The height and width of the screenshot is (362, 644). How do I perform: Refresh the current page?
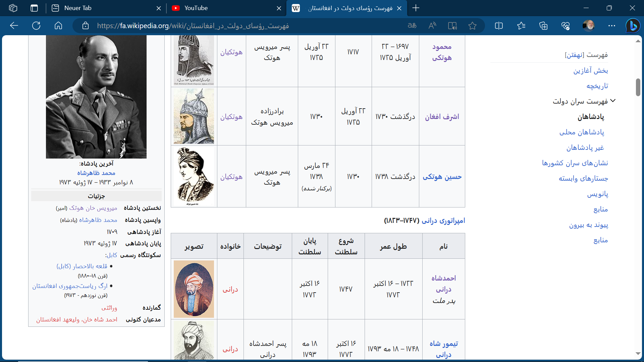36,25
